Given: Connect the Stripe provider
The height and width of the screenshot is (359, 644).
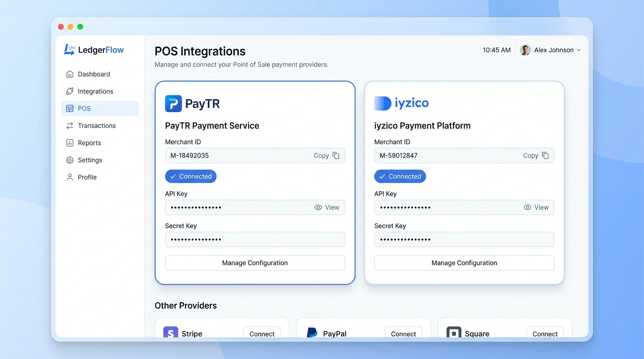Looking at the screenshot, I should 262,333.
